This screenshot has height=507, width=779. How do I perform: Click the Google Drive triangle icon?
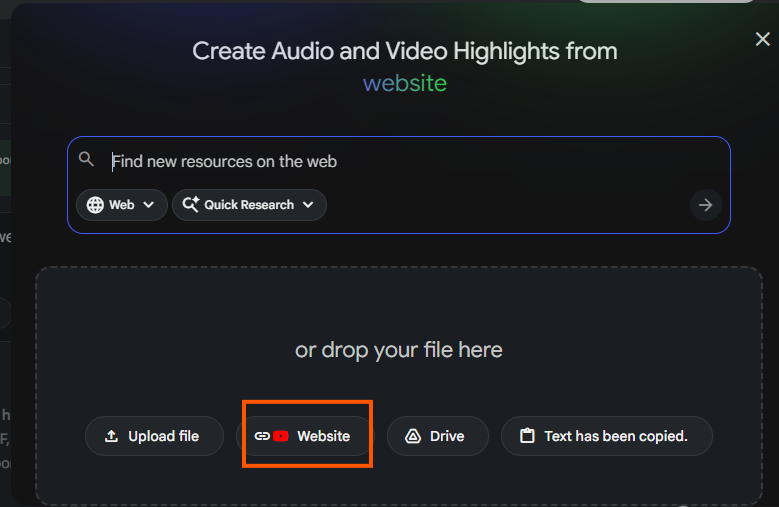click(x=412, y=436)
